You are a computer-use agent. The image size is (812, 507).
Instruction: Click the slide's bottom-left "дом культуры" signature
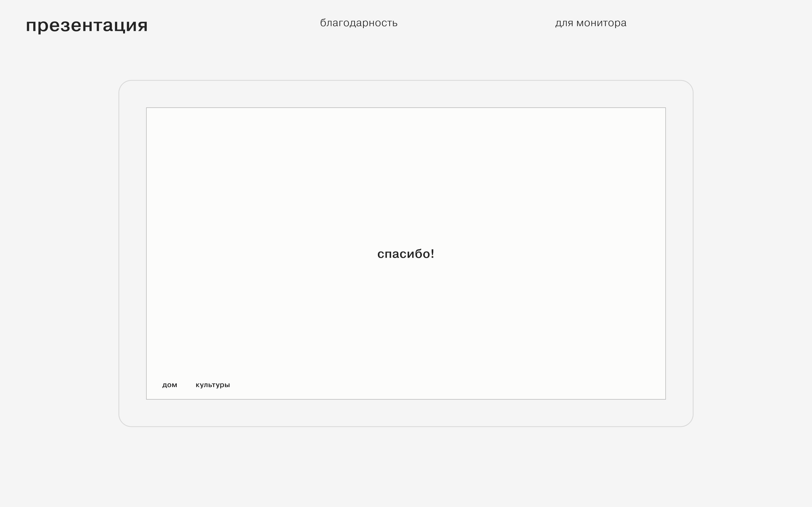pos(196,385)
